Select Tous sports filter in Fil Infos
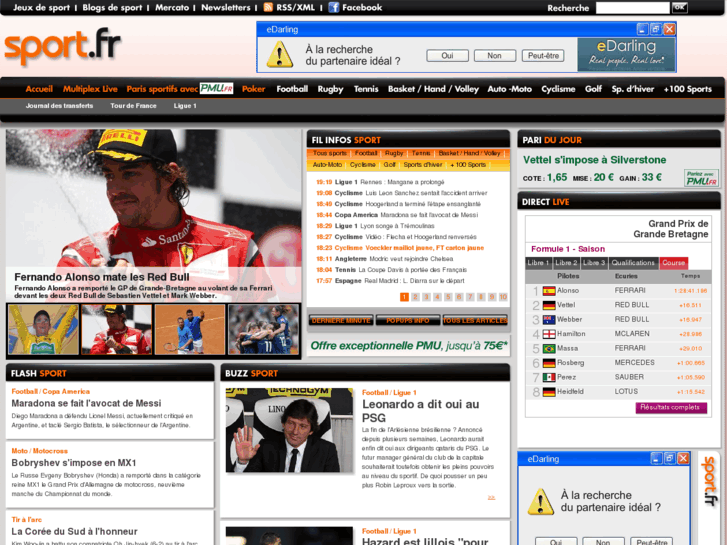 tap(330, 153)
